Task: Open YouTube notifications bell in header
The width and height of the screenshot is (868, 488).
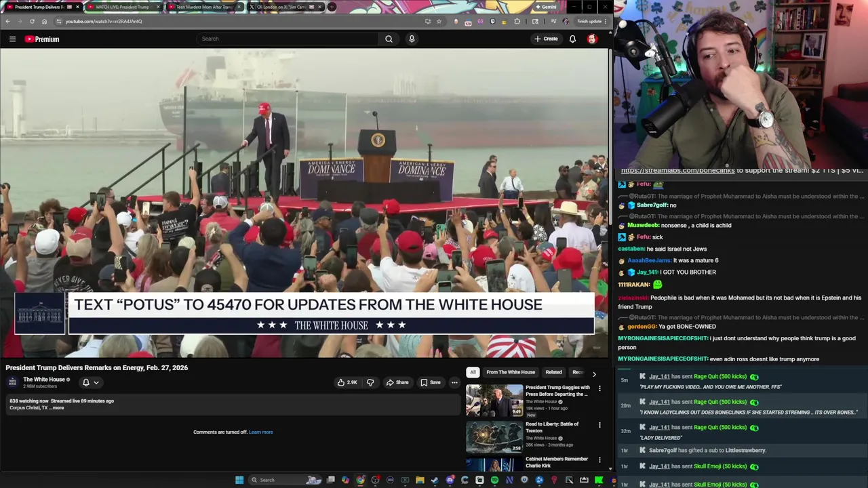Action: [572, 39]
